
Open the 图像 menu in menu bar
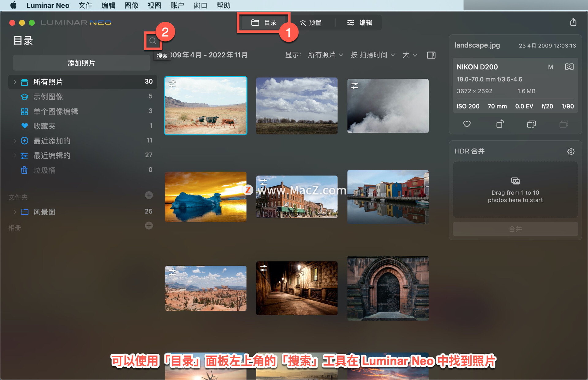pos(131,6)
